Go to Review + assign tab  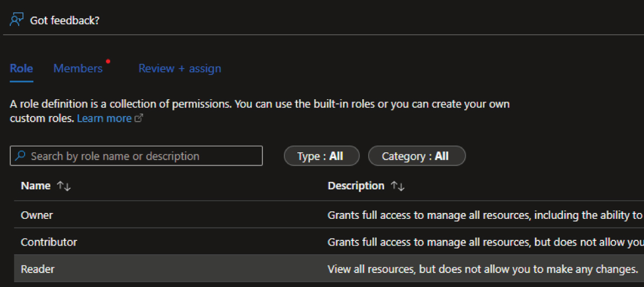click(x=180, y=69)
